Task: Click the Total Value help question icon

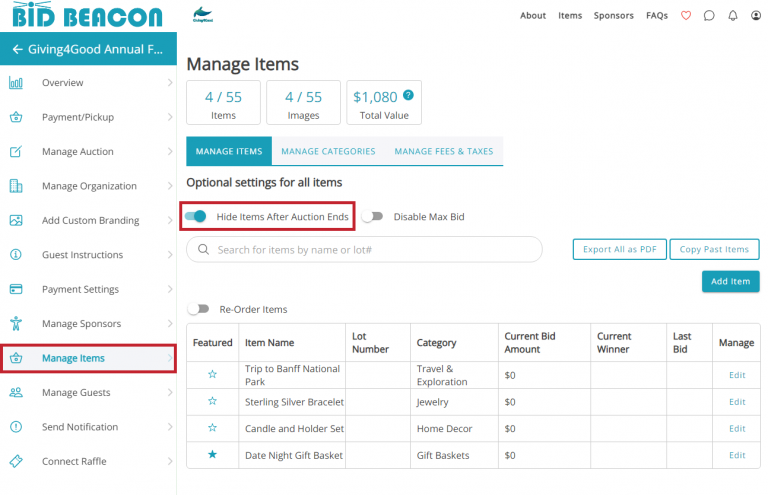Action: [408, 95]
